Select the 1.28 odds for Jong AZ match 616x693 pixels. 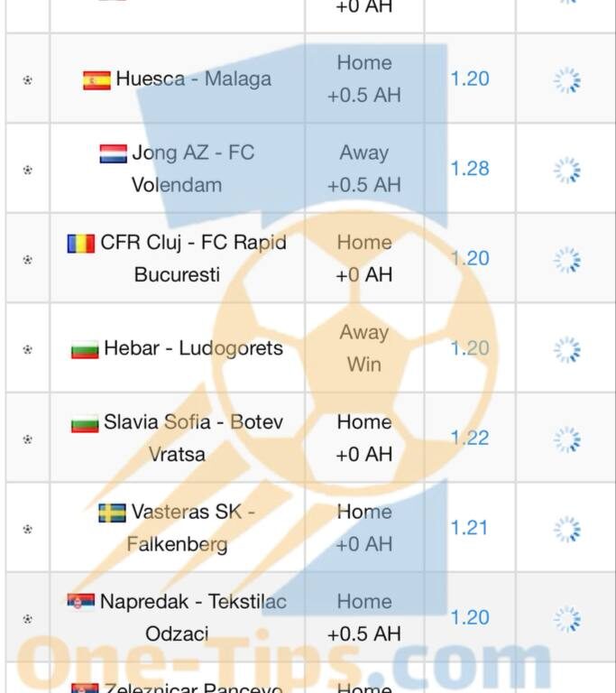pyautogui.click(x=470, y=169)
